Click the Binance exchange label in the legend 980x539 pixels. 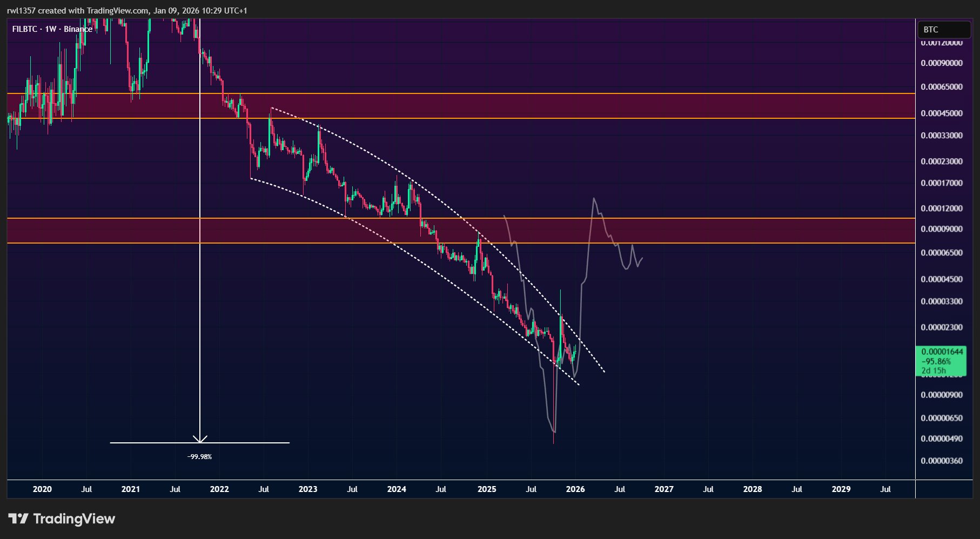point(78,29)
